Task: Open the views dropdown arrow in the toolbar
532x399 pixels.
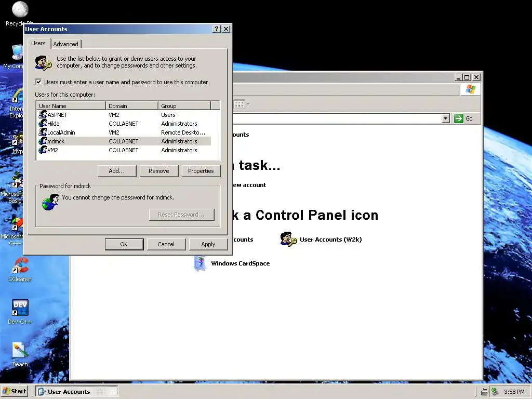Action: (248, 104)
